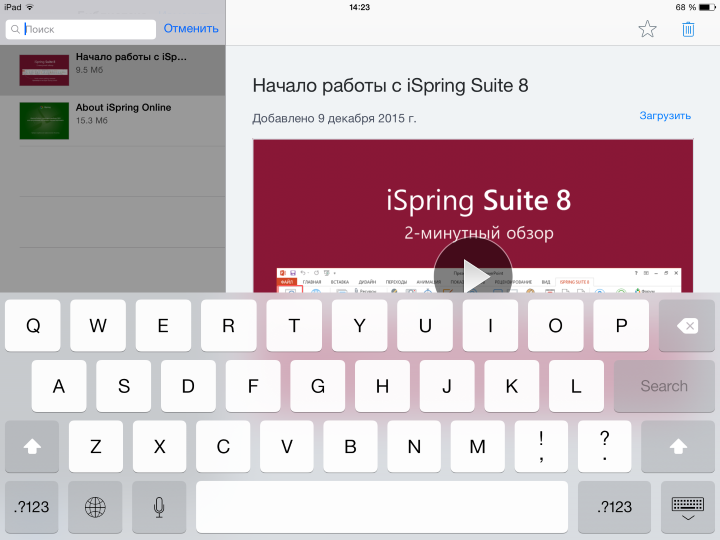Tap the backspace delete key

pos(686,326)
